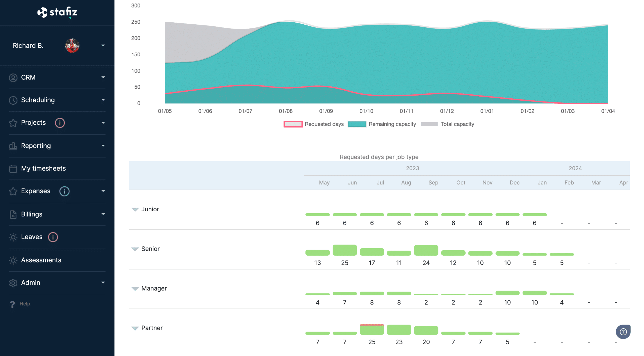
Task: Click the Scheduling icon in sidebar
Action: pos(13,100)
